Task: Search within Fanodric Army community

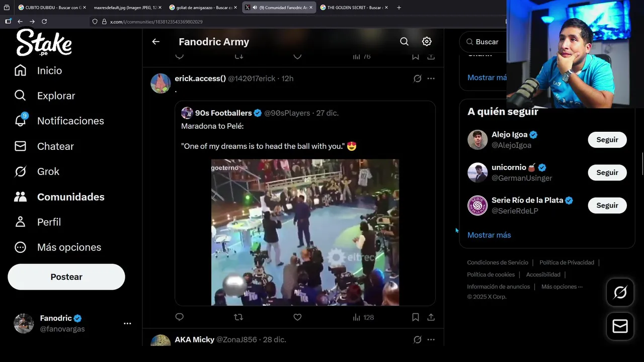Action: click(405, 42)
